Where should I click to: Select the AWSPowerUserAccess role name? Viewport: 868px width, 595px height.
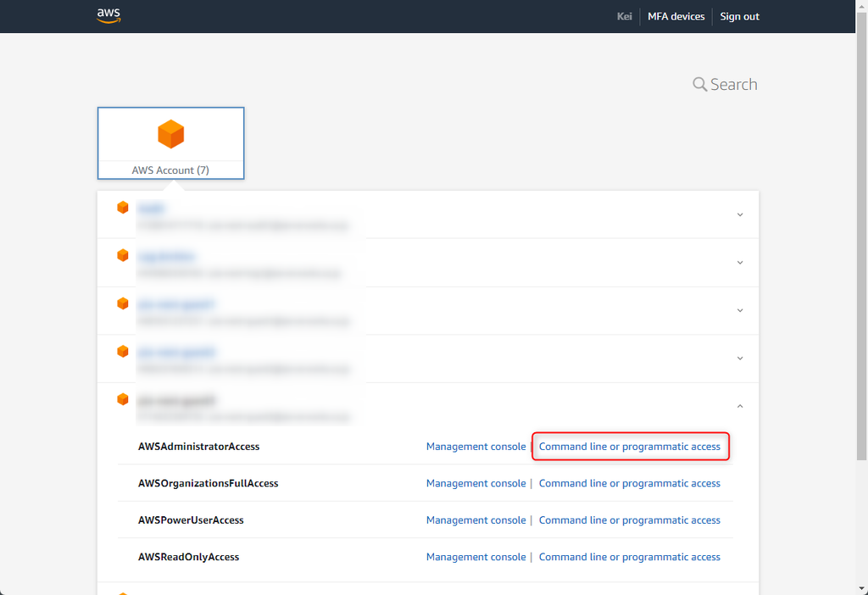[x=191, y=520]
